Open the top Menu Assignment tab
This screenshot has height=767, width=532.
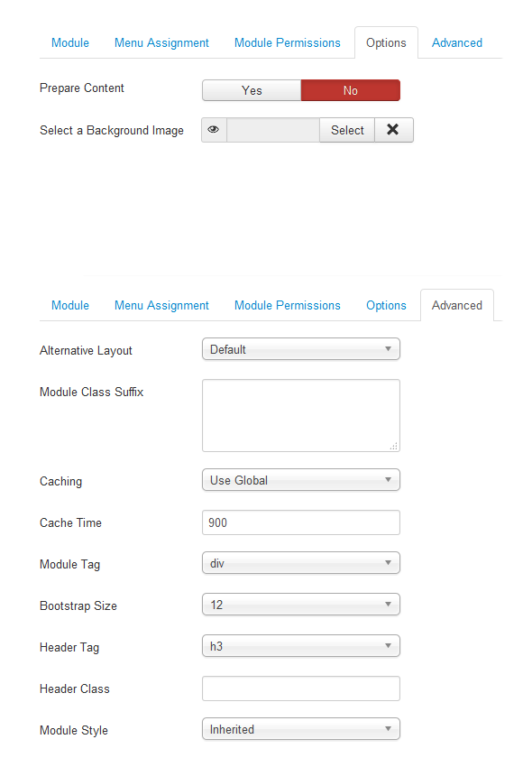point(161,43)
